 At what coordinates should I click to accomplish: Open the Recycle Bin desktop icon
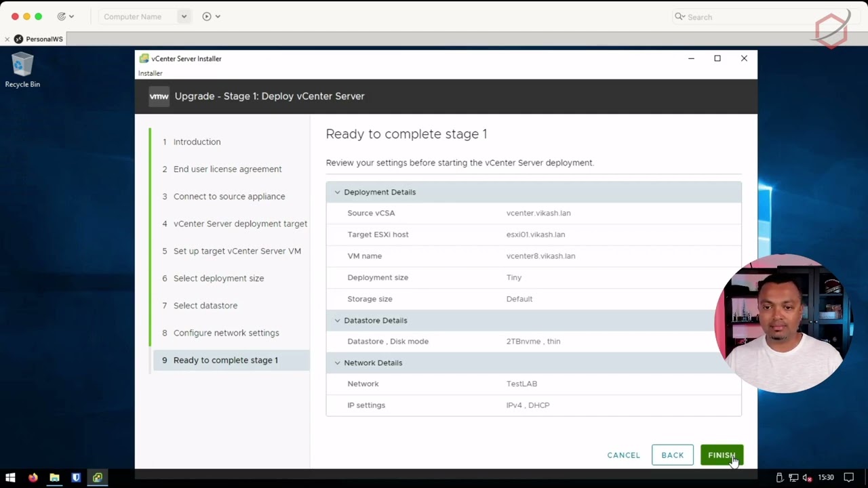(x=22, y=70)
